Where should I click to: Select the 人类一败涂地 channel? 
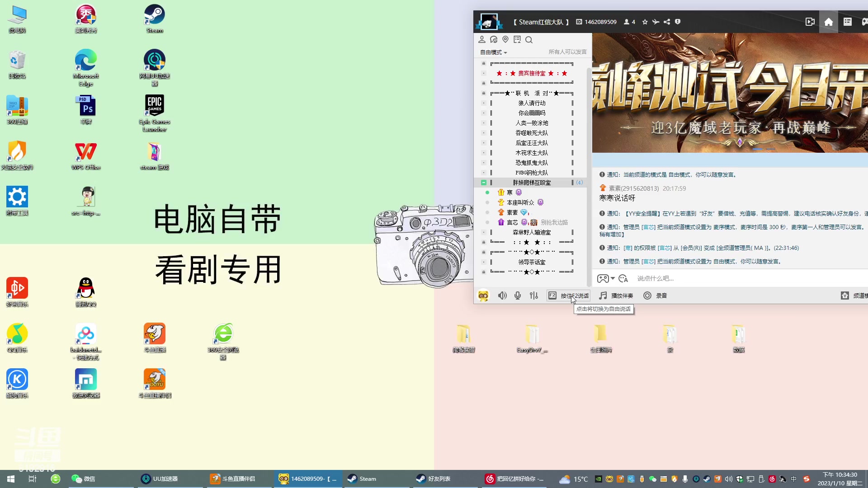(x=532, y=123)
